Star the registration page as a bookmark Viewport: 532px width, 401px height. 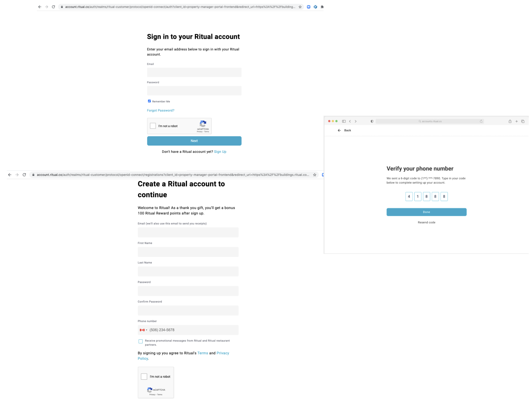coord(315,175)
